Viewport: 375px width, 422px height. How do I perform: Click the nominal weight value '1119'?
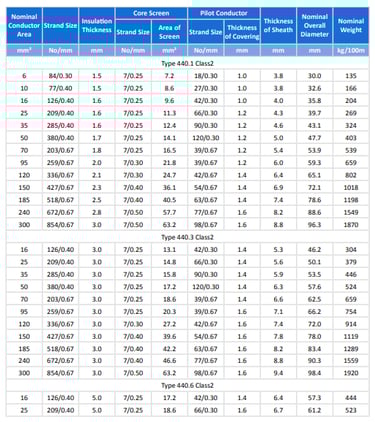pos(351,336)
